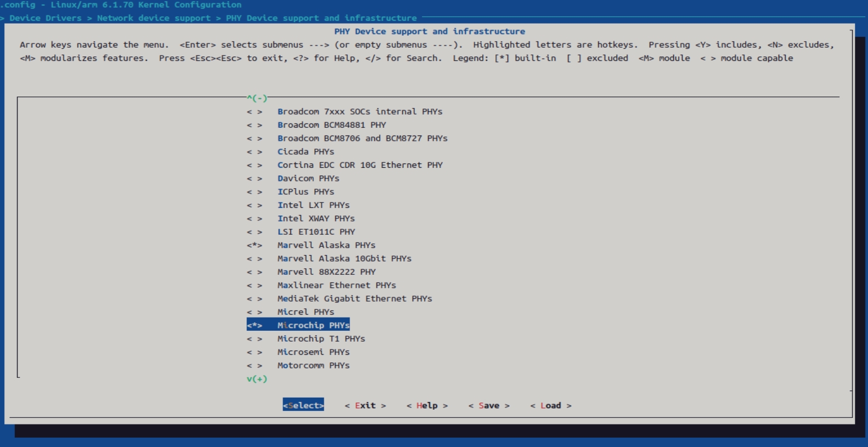Toggle Microchip T1 PHYs tristate box
The width and height of the screenshot is (868, 447).
pyautogui.click(x=255, y=339)
